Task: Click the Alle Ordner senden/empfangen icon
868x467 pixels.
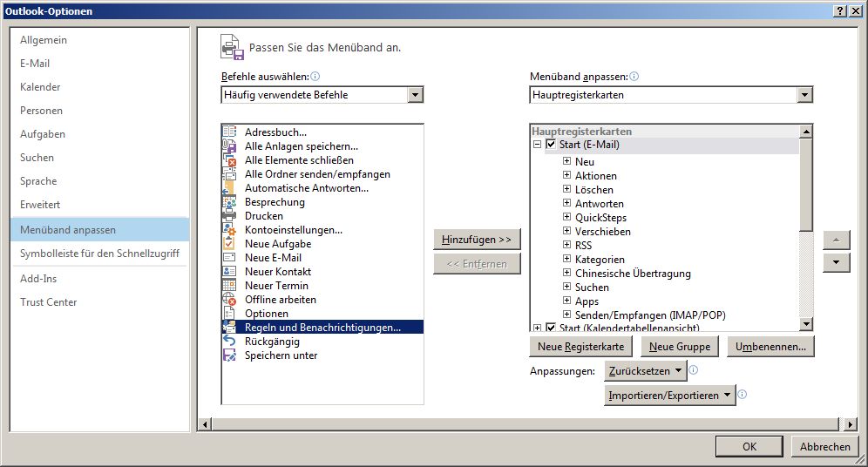Action: (229, 173)
